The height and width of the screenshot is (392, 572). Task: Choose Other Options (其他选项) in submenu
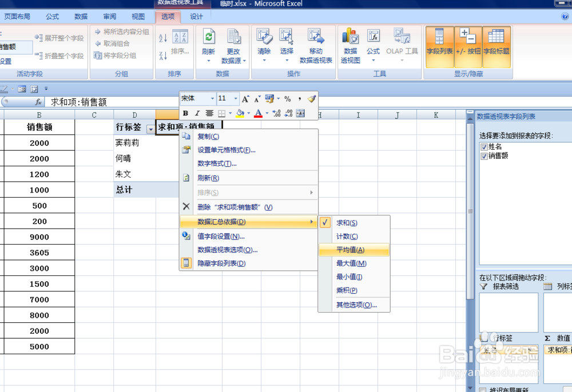(x=354, y=305)
